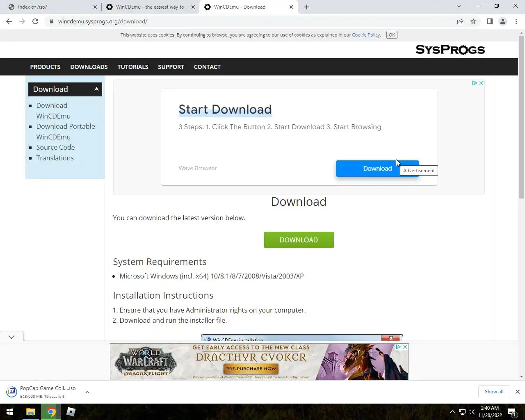Image resolution: width=525 pixels, height=420 pixels.
Task: Open the notification center icon
Action: (512, 412)
